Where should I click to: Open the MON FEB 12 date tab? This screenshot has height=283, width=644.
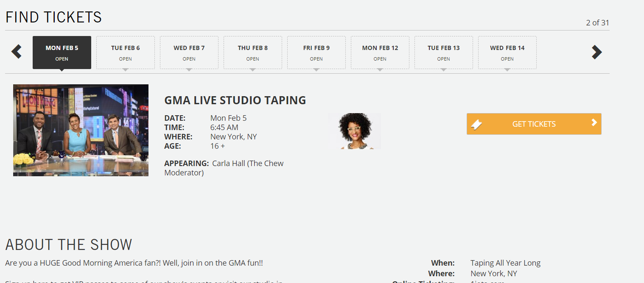380,53
